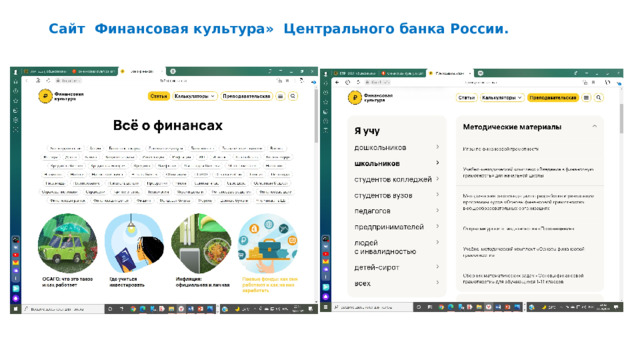The width and height of the screenshot is (640, 360).
Task: Select the Статьи tab in left window
Action: 159,96
